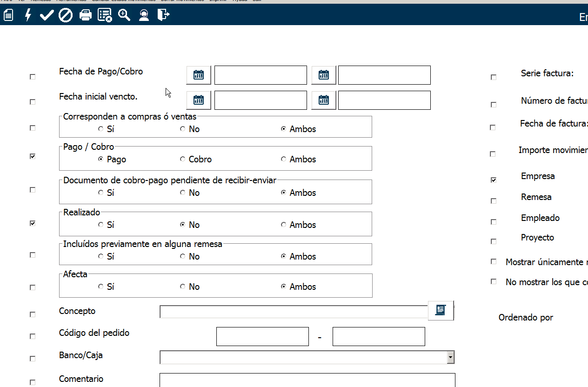The height and width of the screenshot is (387, 588).
Task: Click the list with X toolbar icon
Action: (105, 15)
